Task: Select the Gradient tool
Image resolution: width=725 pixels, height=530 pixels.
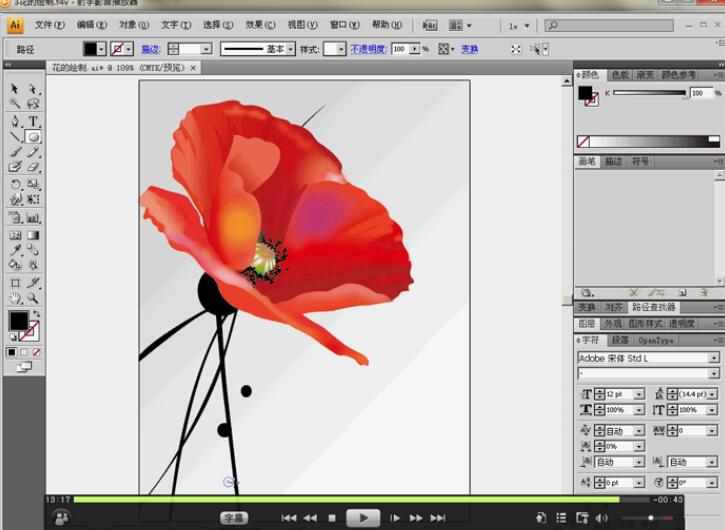Action: point(33,235)
